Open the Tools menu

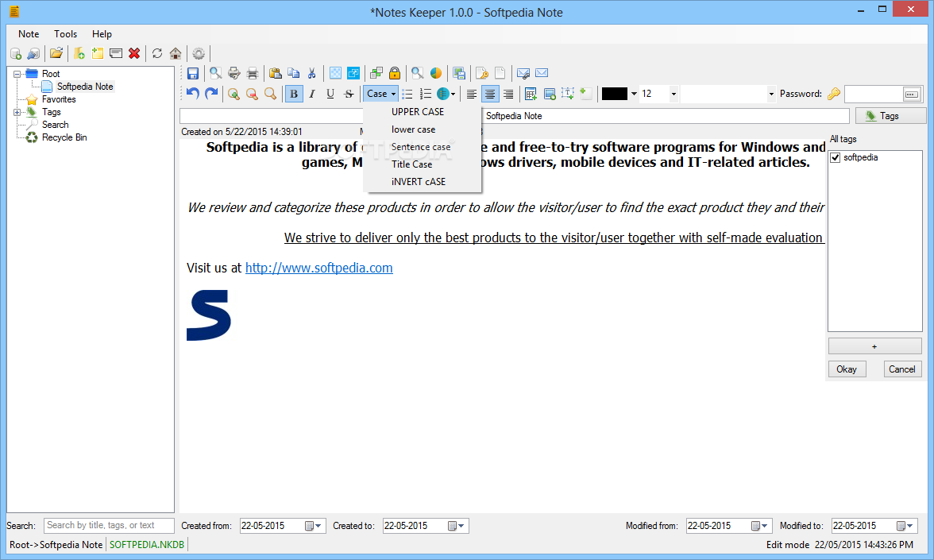click(65, 34)
